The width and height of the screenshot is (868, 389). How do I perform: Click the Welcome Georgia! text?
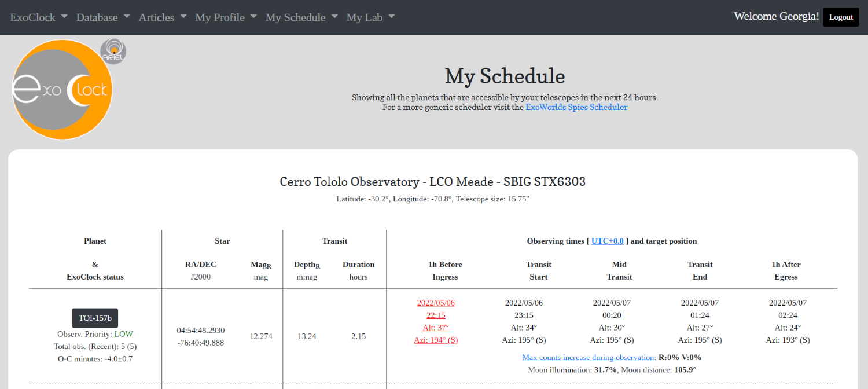(777, 16)
